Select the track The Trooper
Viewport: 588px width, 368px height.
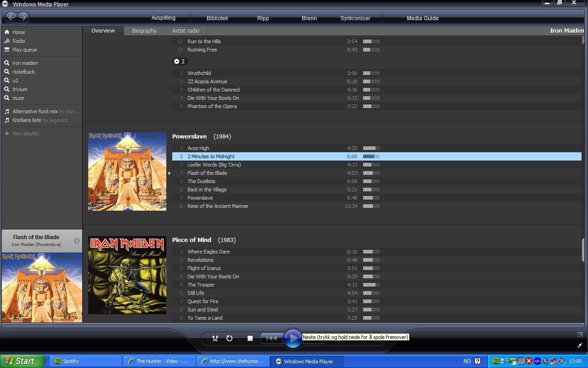coord(377,285)
